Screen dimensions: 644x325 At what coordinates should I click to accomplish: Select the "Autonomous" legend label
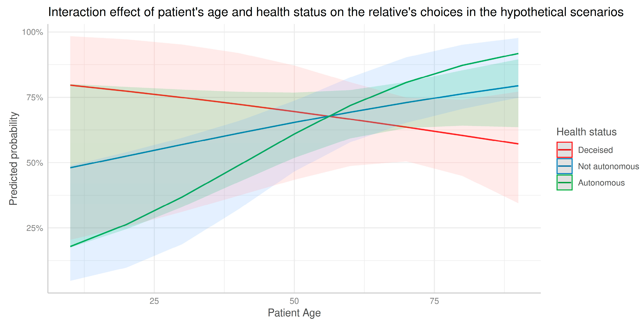pos(601,183)
